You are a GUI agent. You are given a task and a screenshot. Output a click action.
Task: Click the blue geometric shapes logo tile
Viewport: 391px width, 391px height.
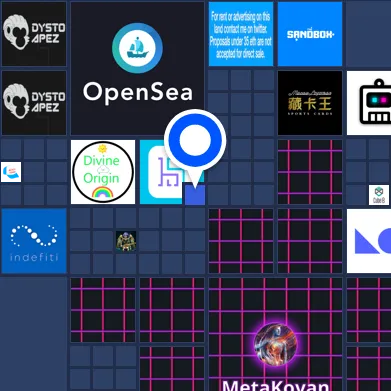(369, 241)
